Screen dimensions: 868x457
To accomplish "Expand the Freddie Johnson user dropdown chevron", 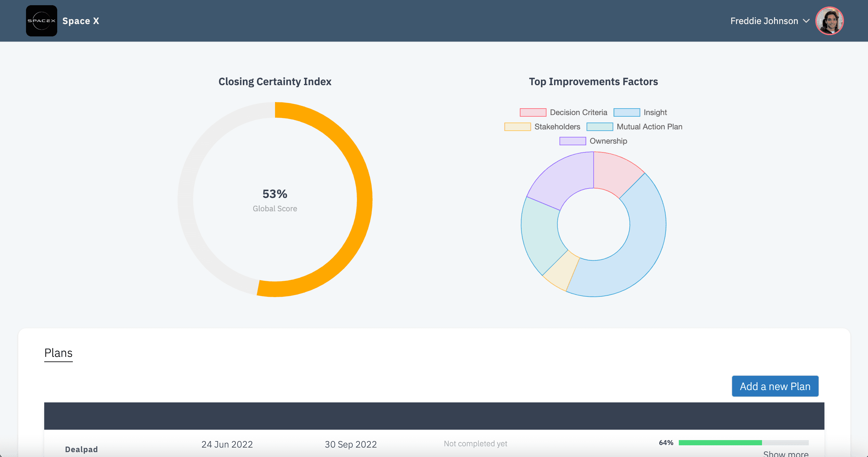I will click(x=806, y=21).
